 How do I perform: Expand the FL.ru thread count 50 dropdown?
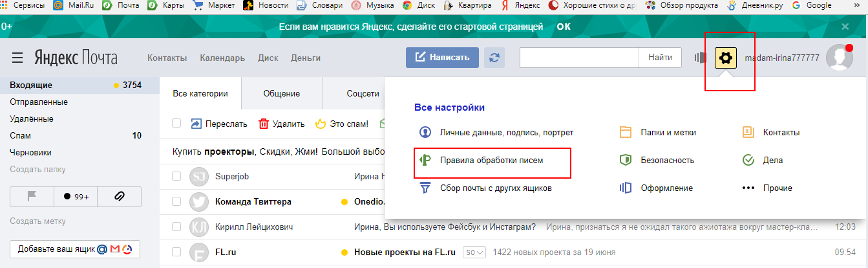tap(474, 252)
